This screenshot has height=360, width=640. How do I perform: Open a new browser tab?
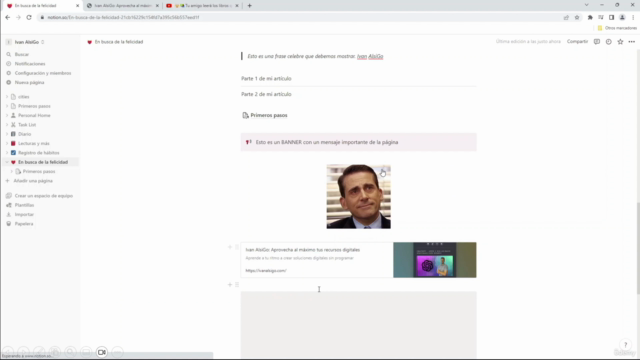tap(249, 6)
